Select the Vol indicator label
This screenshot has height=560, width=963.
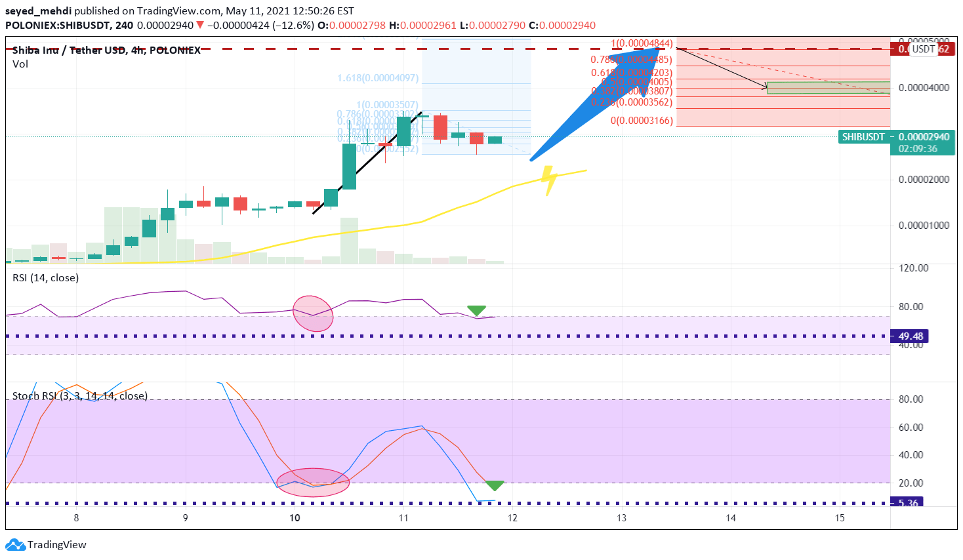tap(20, 64)
